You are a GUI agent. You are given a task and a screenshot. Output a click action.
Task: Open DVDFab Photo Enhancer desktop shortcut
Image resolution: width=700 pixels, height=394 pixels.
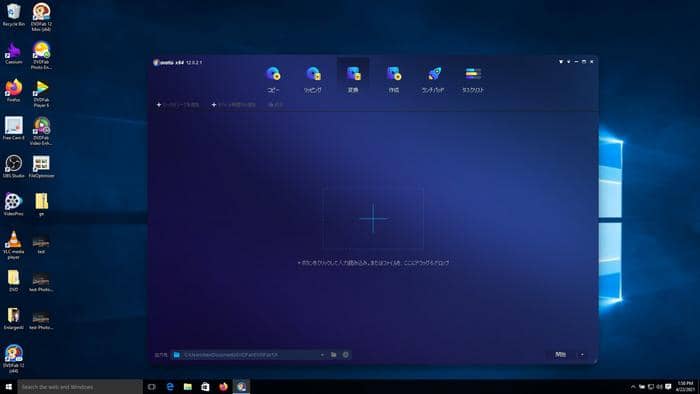(x=41, y=55)
